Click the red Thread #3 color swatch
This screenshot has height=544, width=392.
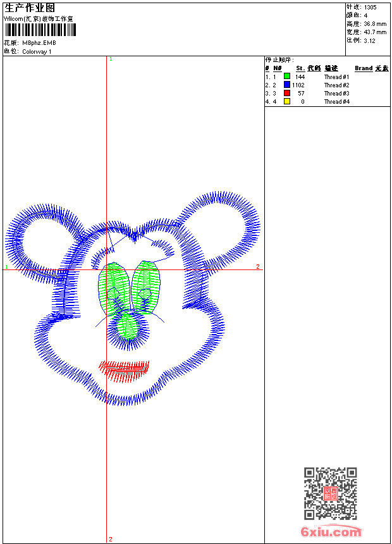[x=287, y=93]
